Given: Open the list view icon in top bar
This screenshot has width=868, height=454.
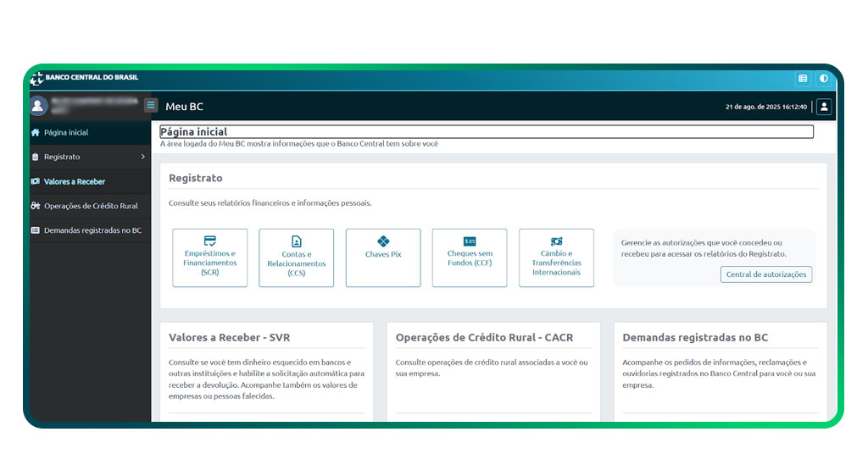Looking at the screenshot, I should (x=803, y=79).
